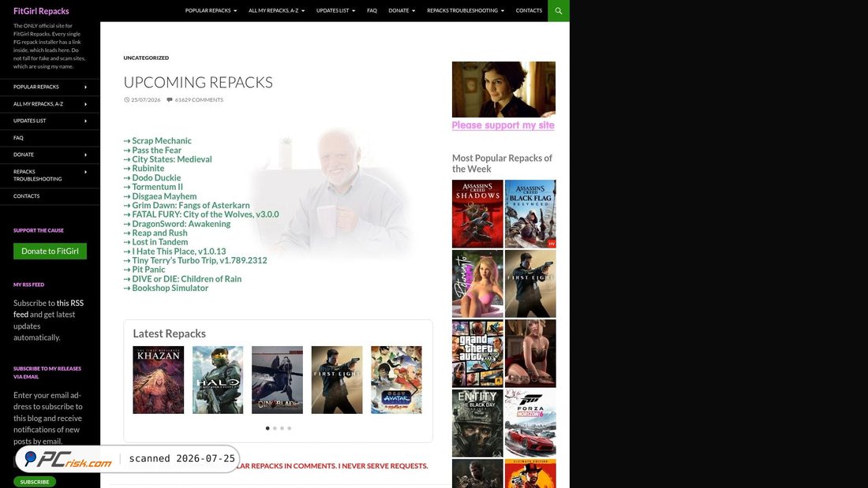Select first carousel pagination dot

pyautogui.click(x=268, y=428)
